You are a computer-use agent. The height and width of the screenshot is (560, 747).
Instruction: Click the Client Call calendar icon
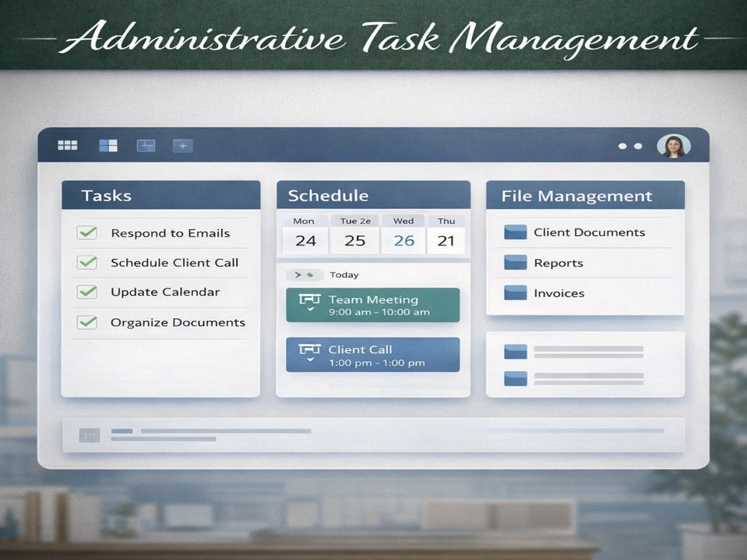click(309, 349)
